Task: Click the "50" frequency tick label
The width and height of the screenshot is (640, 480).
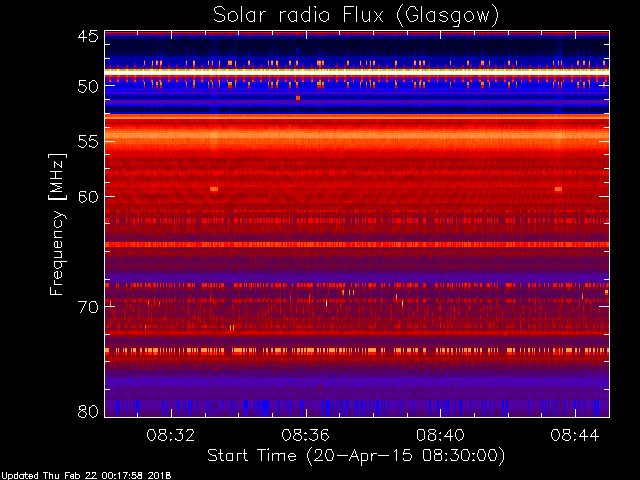Action: [88, 86]
